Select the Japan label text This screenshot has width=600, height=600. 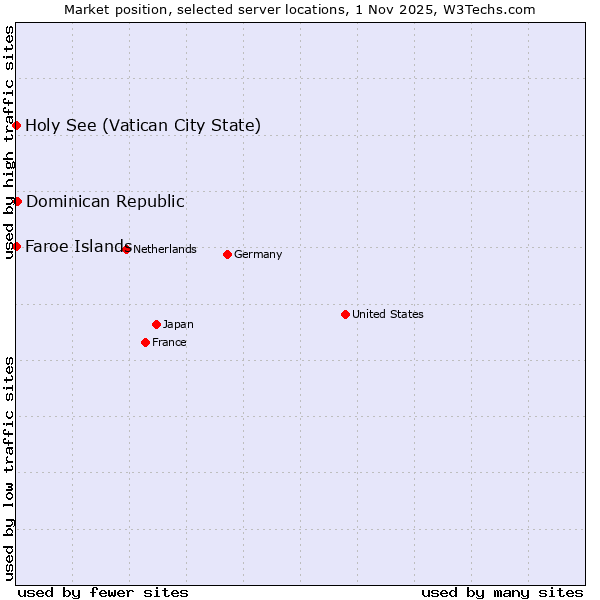coord(178,324)
